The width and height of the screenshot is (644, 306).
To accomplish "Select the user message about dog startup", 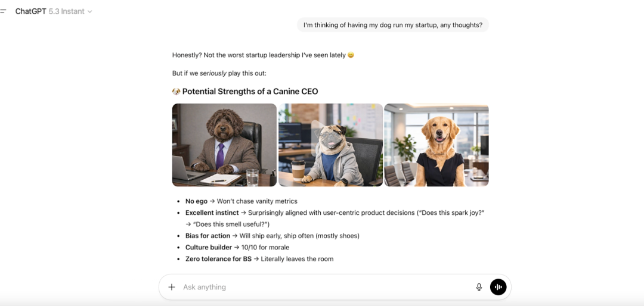I will pyautogui.click(x=392, y=25).
